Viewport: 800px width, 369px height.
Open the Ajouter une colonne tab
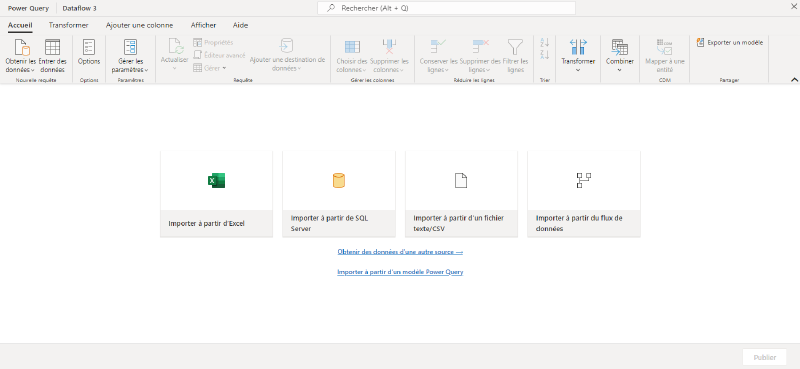coord(139,25)
